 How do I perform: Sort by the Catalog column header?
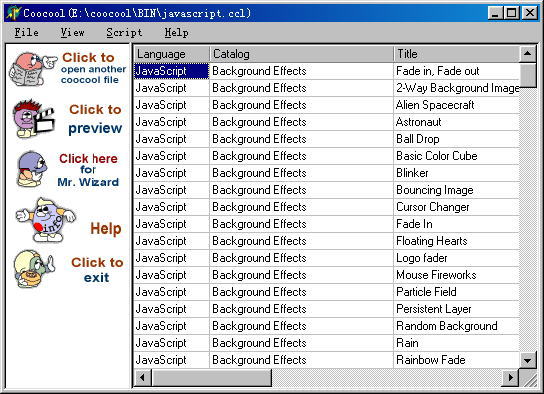point(301,54)
